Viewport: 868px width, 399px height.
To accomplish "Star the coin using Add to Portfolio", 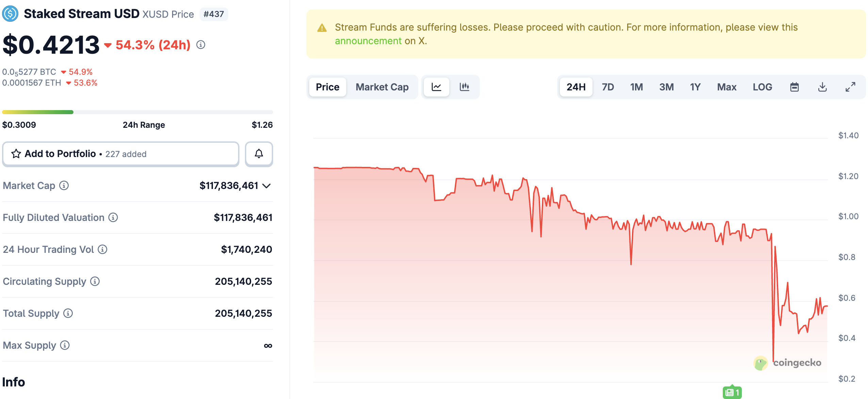I will tap(16, 154).
